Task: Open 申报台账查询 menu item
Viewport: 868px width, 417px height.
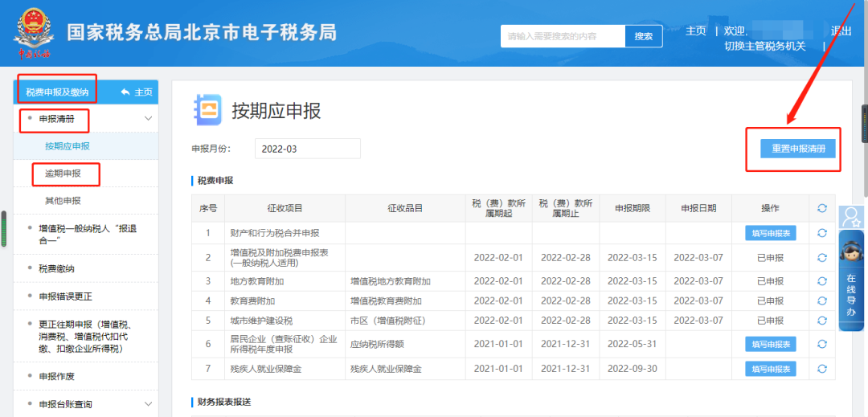Action: 65,403
